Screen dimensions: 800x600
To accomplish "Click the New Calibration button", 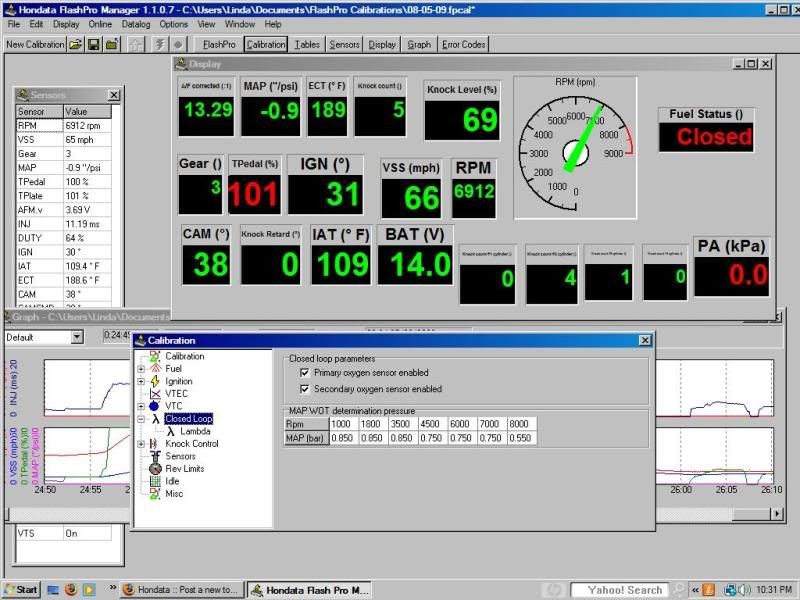I will coord(35,44).
